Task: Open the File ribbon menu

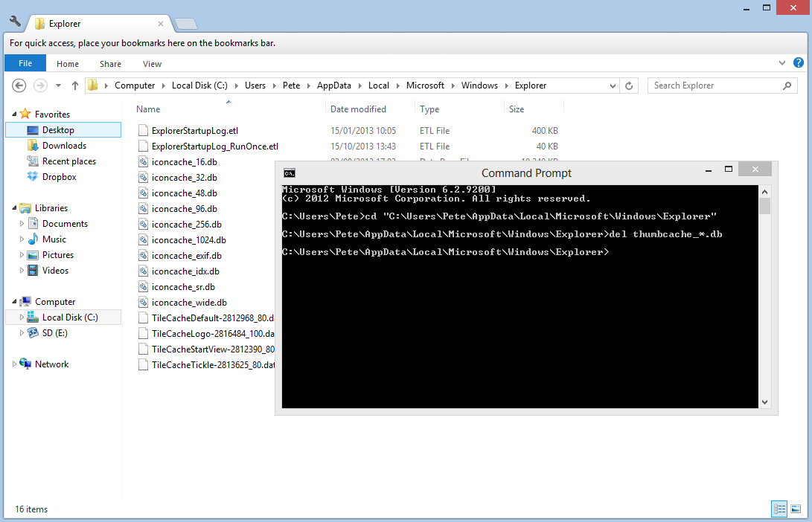Action: 25,63
